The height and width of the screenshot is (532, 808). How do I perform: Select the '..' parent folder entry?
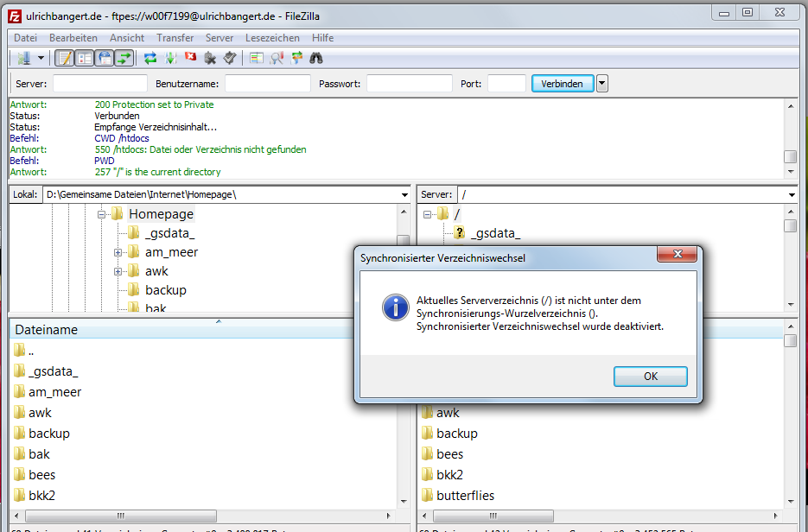31,351
